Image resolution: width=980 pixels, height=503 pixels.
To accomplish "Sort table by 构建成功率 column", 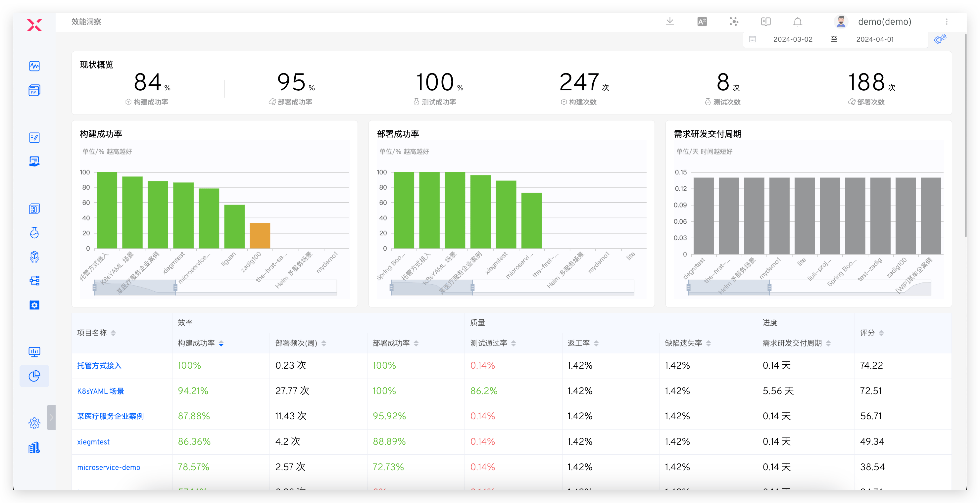I will coord(221,343).
